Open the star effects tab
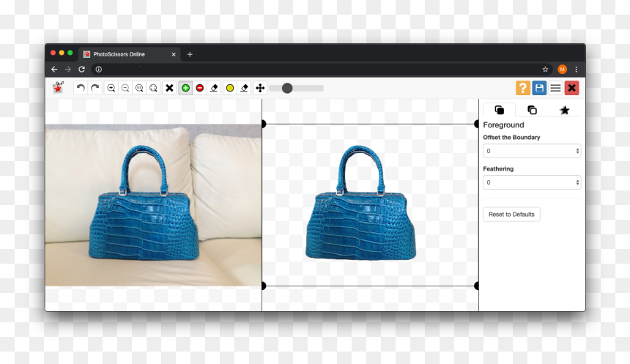The height and width of the screenshot is (364, 630). click(565, 110)
